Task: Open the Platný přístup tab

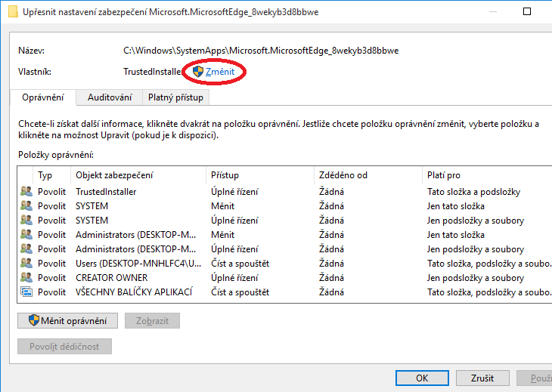Action: click(x=175, y=97)
